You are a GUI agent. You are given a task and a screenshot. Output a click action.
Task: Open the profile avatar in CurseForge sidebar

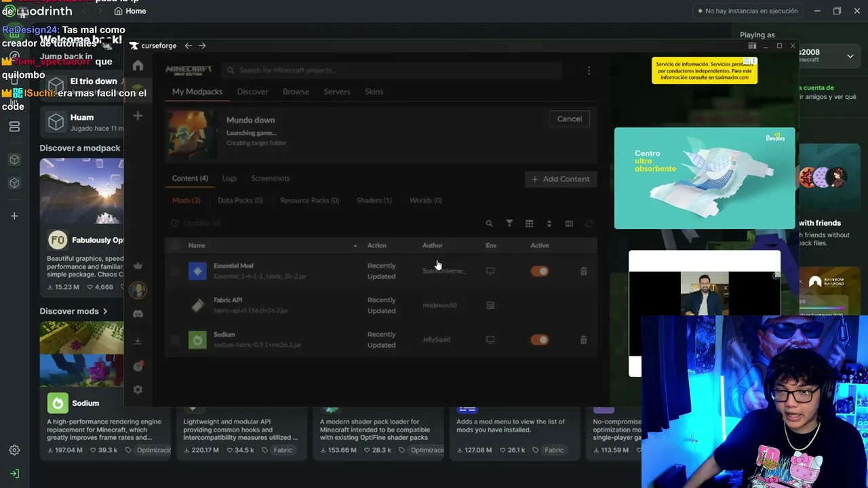click(x=138, y=290)
